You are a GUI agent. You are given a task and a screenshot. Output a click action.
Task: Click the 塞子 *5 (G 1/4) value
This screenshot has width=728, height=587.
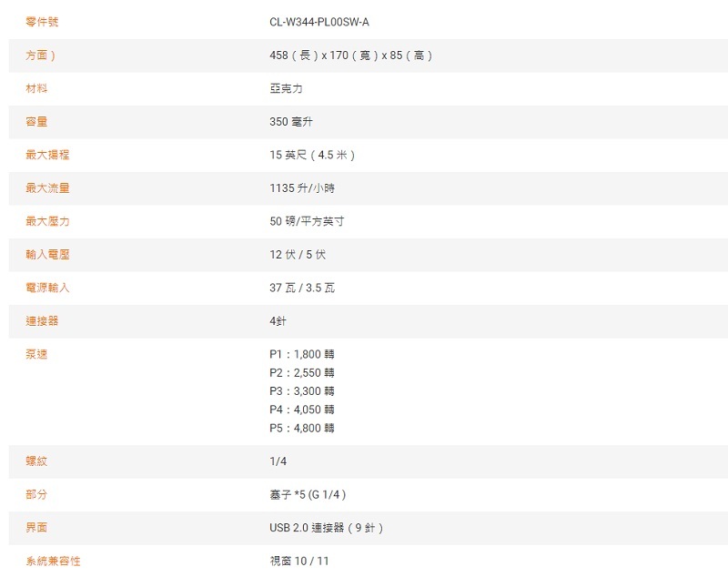pyautogui.click(x=308, y=494)
